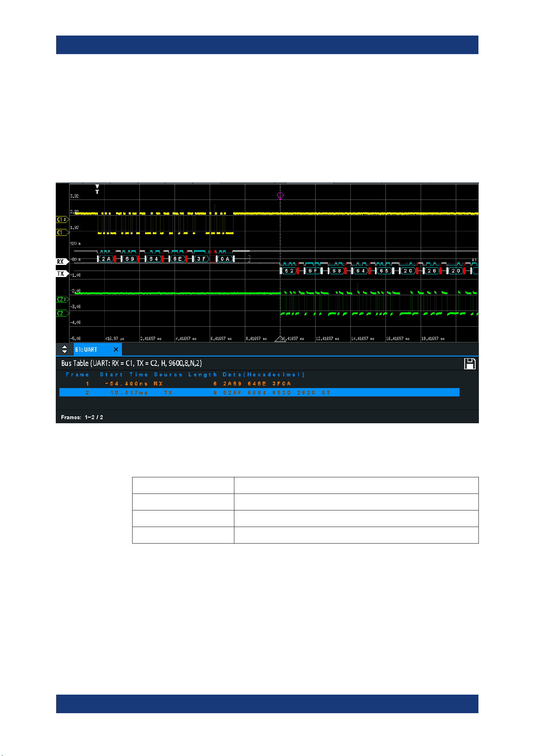
Task: Click the Data(Hexadecimal) column header
Action: pyautogui.click(x=263, y=375)
